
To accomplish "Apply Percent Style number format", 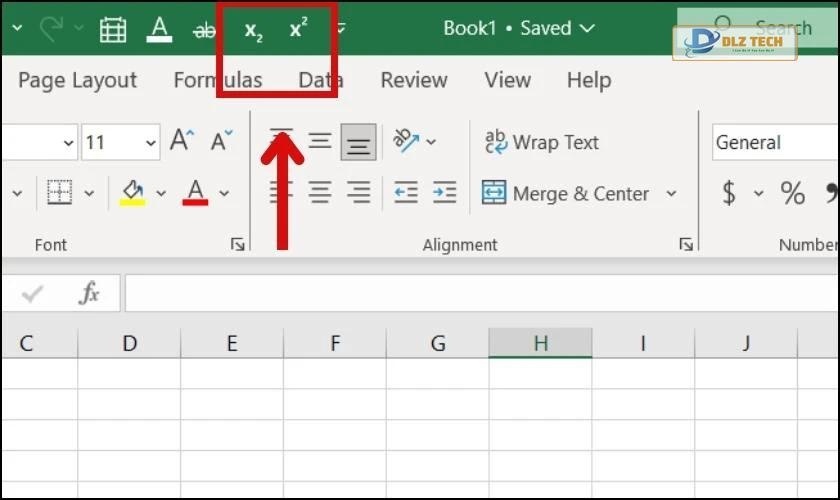I will 793,193.
